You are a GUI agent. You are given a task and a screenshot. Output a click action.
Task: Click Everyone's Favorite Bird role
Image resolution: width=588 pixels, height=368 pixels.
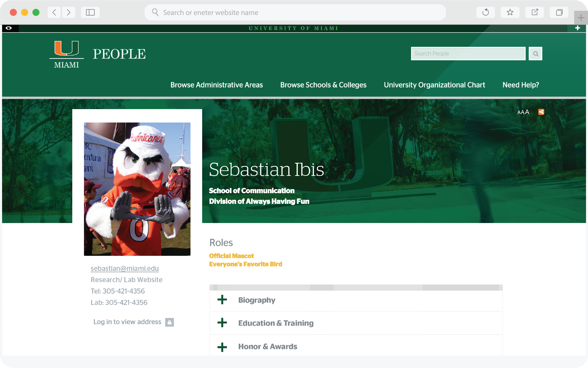tap(246, 264)
